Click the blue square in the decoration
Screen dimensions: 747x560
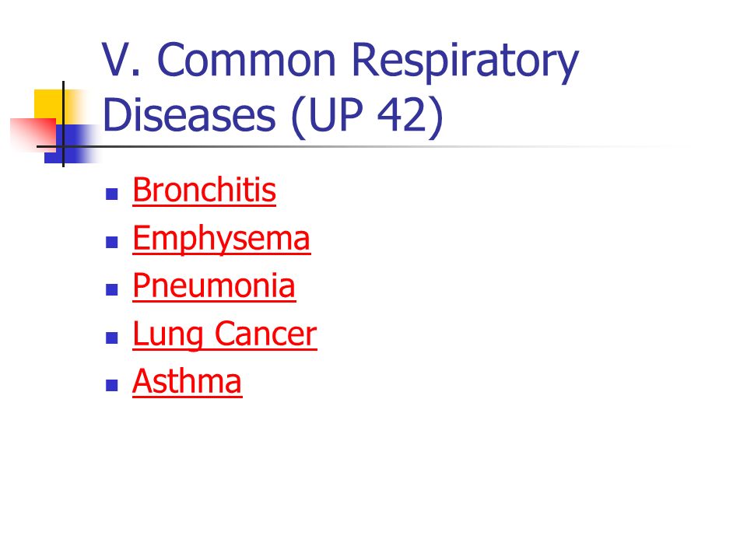click(72, 144)
